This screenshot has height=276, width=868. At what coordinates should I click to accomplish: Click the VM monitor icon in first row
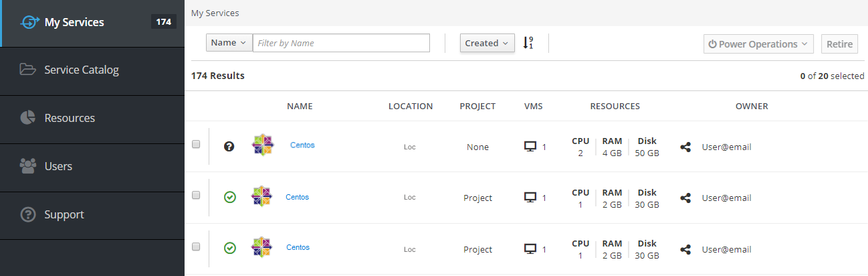pos(530,147)
